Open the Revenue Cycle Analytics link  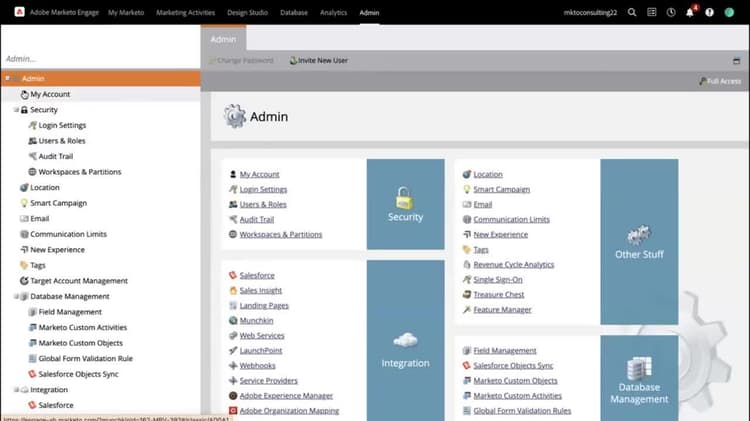coord(514,265)
